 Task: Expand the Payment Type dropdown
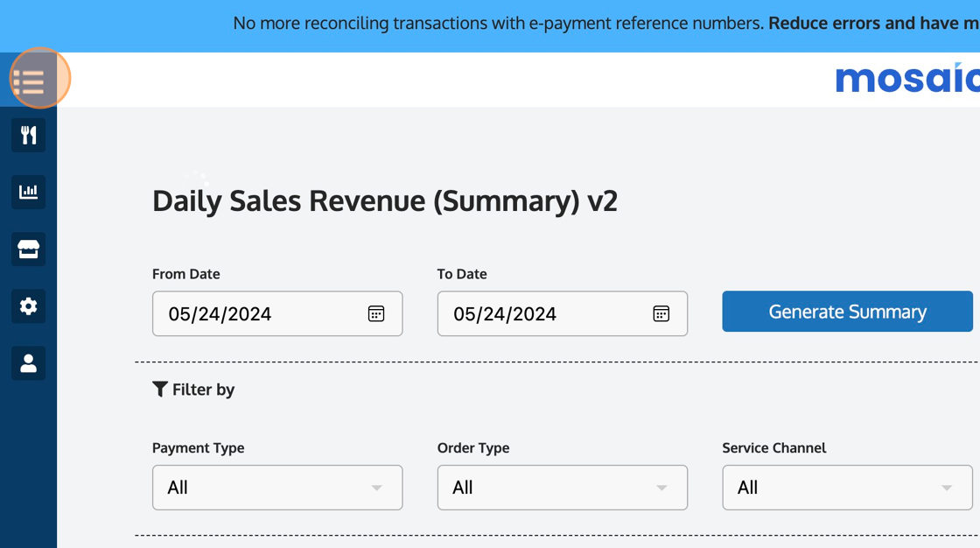[x=277, y=488]
